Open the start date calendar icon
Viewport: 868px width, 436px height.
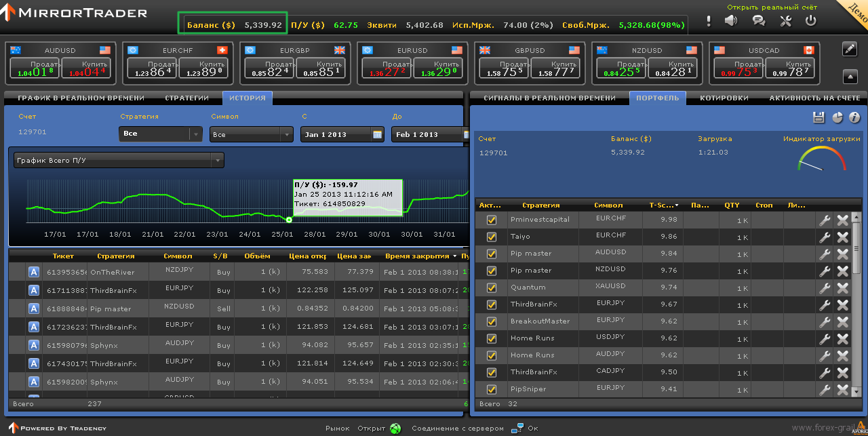(x=377, y=134)
